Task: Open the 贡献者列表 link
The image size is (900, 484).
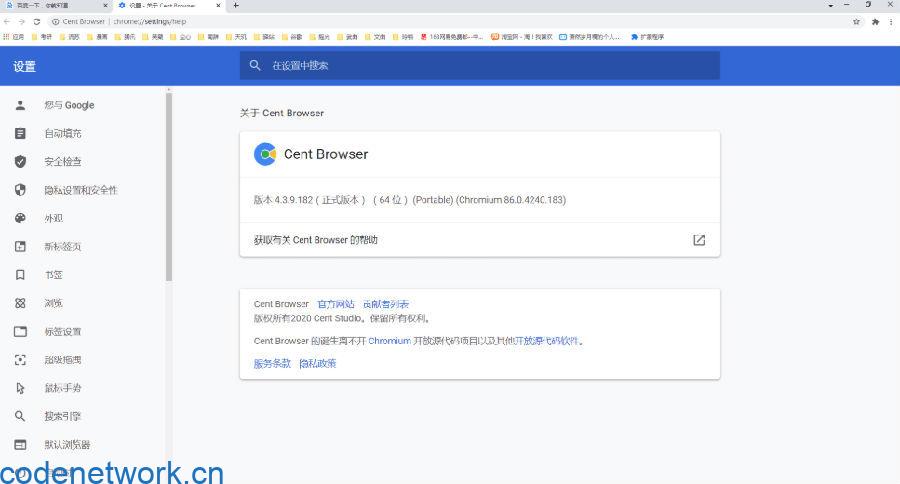Action: pos(386,304)
